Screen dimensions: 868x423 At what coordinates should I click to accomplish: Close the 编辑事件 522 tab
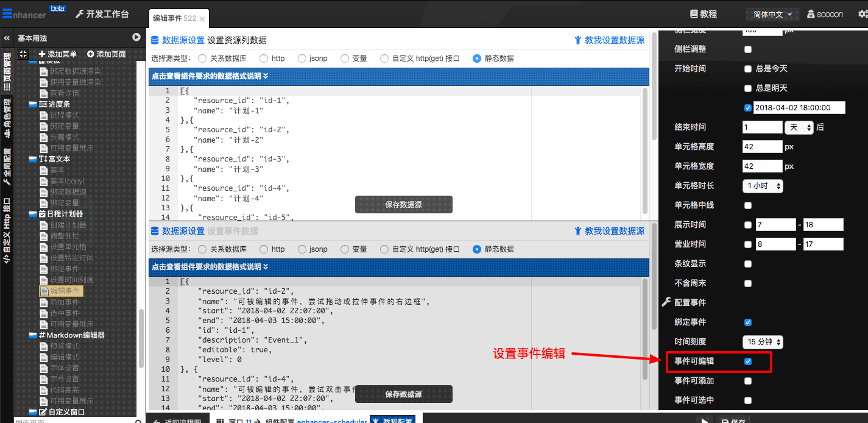[202, 20]
